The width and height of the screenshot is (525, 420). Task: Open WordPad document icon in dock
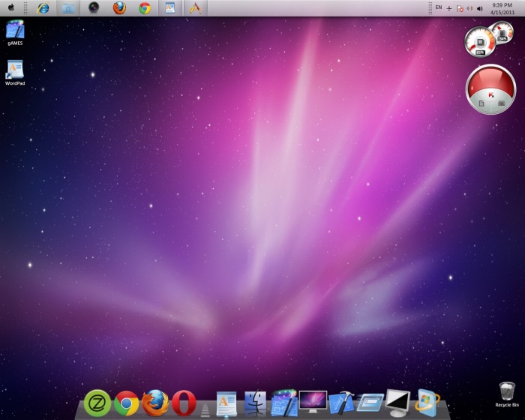point(226,404)
